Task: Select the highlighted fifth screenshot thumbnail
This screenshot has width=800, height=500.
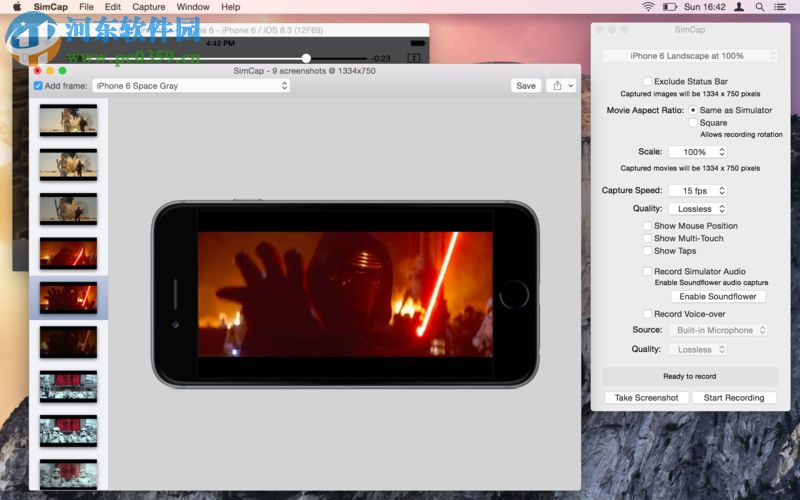Action: pos(68,298)
